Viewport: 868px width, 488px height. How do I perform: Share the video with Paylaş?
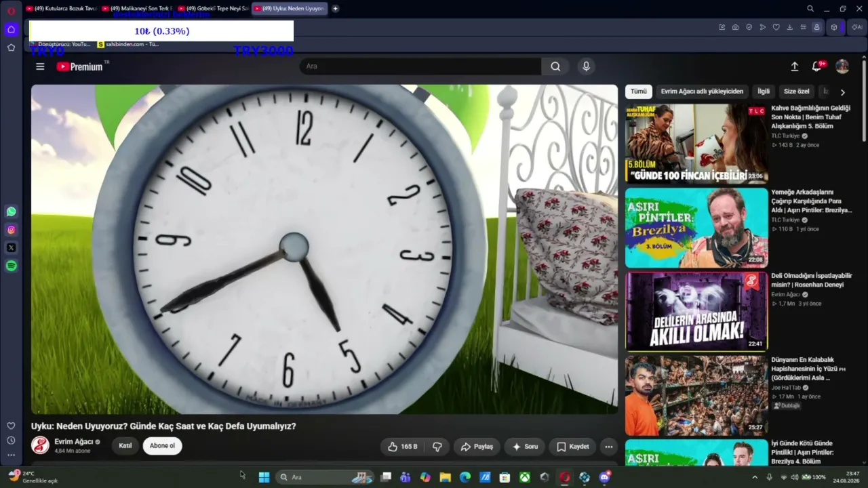pyautogui.click(x=477, y=447)
